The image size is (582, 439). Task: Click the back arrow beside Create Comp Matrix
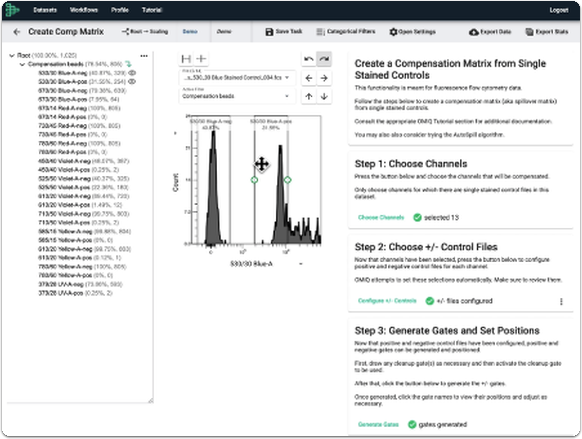point(17,32)
